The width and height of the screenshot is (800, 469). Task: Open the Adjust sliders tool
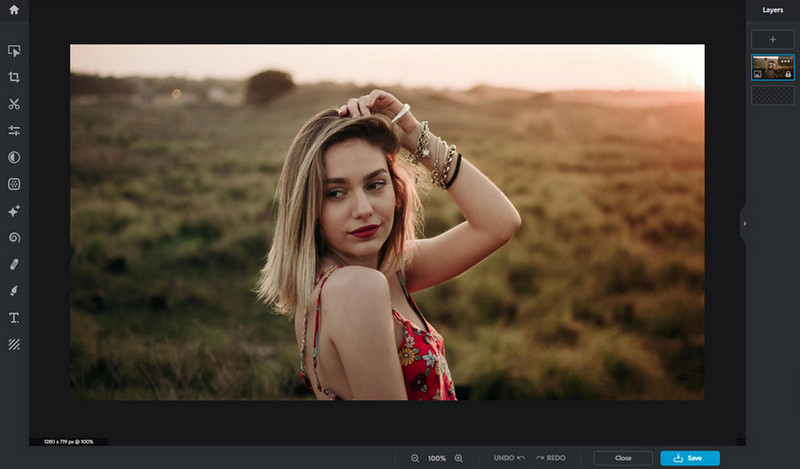click(x=14, y=131)
